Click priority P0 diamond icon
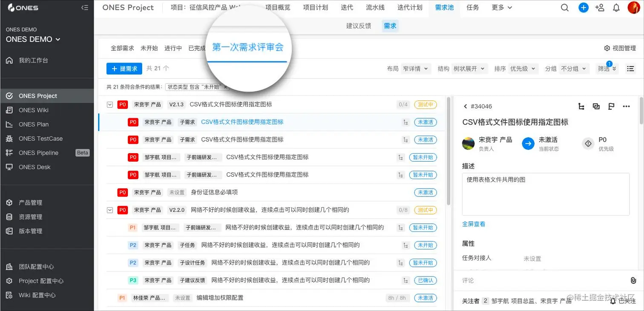The width and height of the screenshot is (644, 311). 588,143
